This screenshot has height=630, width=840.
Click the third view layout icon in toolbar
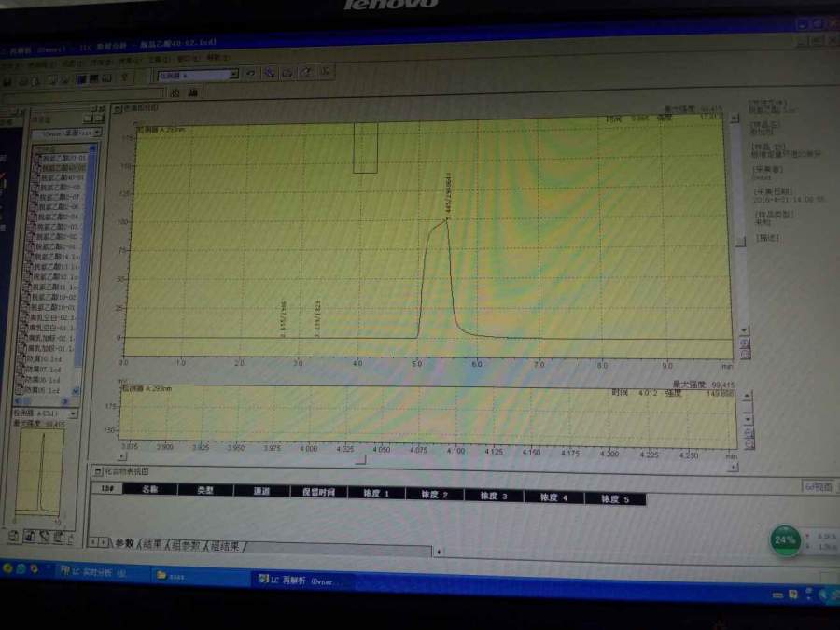point(107,78)
